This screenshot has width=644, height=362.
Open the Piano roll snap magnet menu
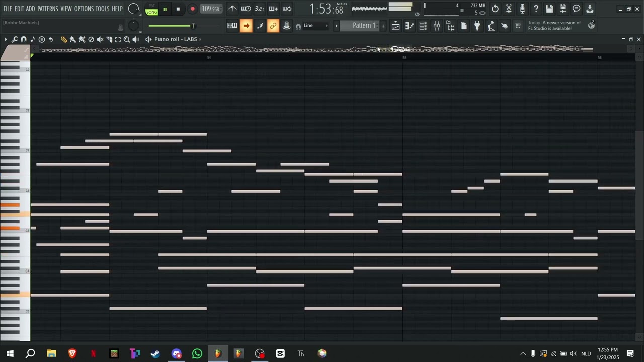24,39
